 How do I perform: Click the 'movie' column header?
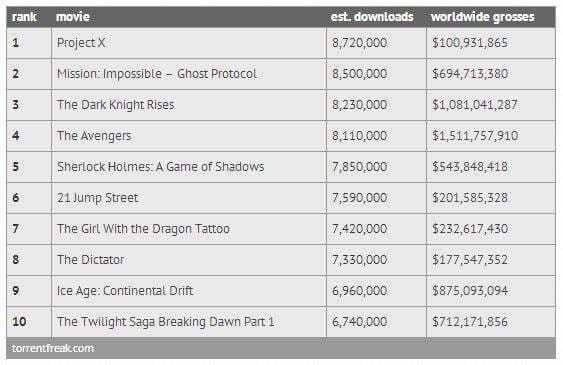[x=73, y=17]
